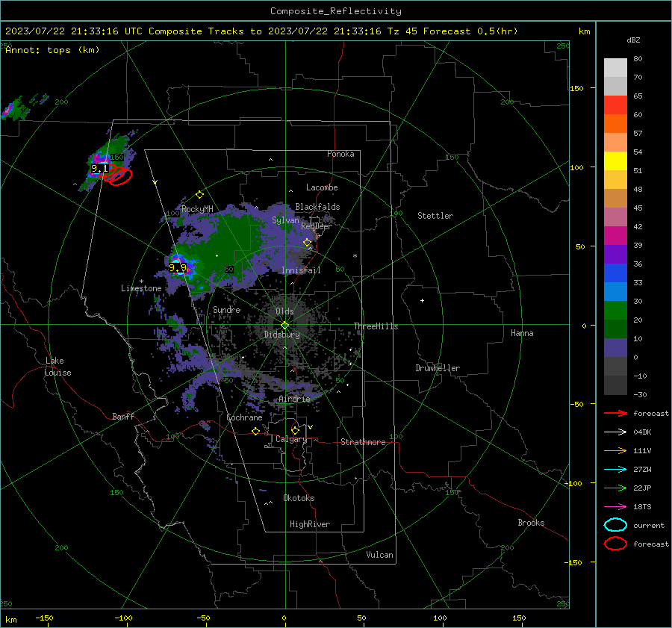The image size is (672, 628).
Task: Click the red forecast arrow in legend
Action: tap(615, 413)
